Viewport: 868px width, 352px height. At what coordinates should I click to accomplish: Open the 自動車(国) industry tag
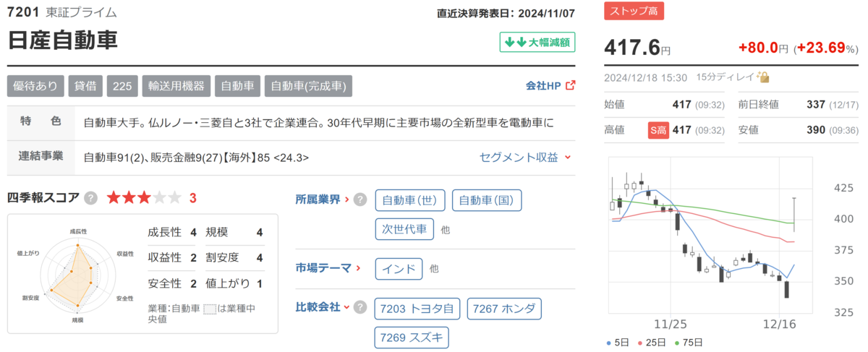(x=487, y=200)
